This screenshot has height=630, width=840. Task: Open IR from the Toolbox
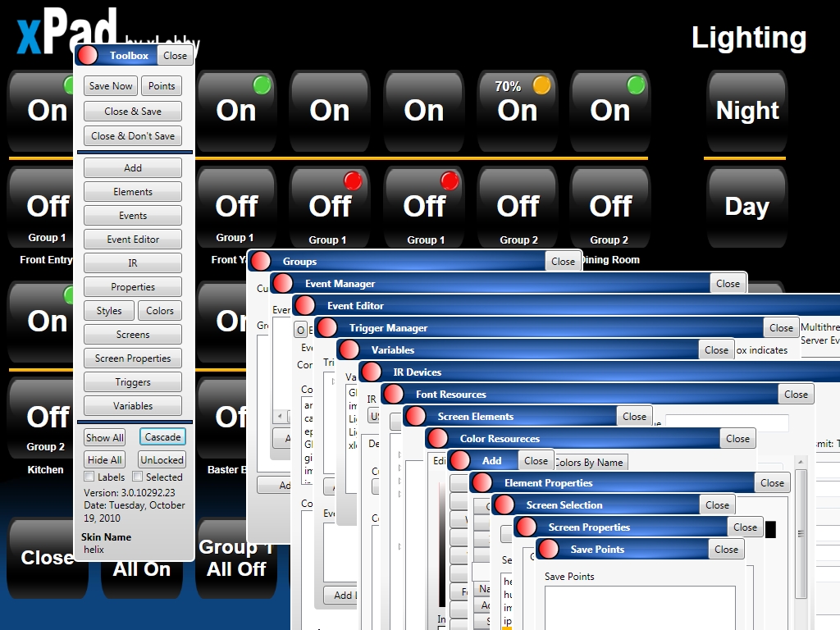pyautogui.click(x=133, y=262)
